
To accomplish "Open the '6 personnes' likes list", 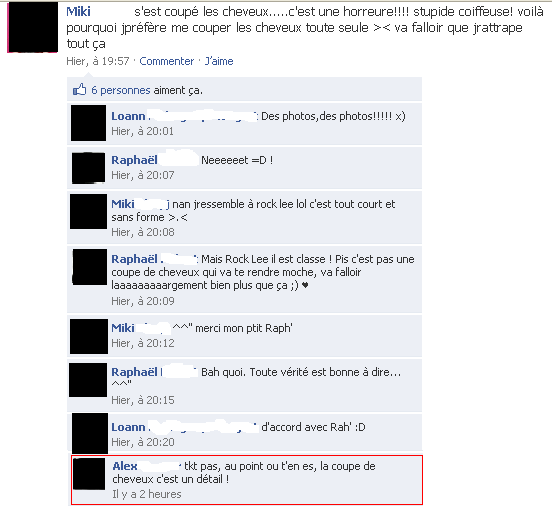I will [121, 90].
